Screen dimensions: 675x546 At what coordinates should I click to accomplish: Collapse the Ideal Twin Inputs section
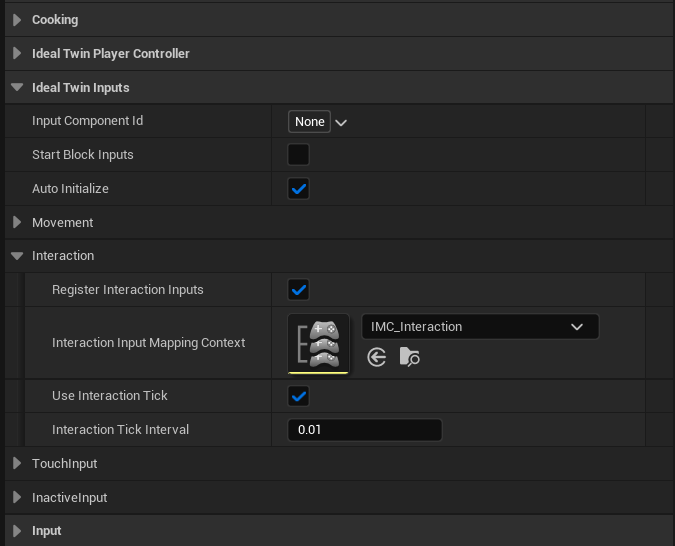(17, 88)
